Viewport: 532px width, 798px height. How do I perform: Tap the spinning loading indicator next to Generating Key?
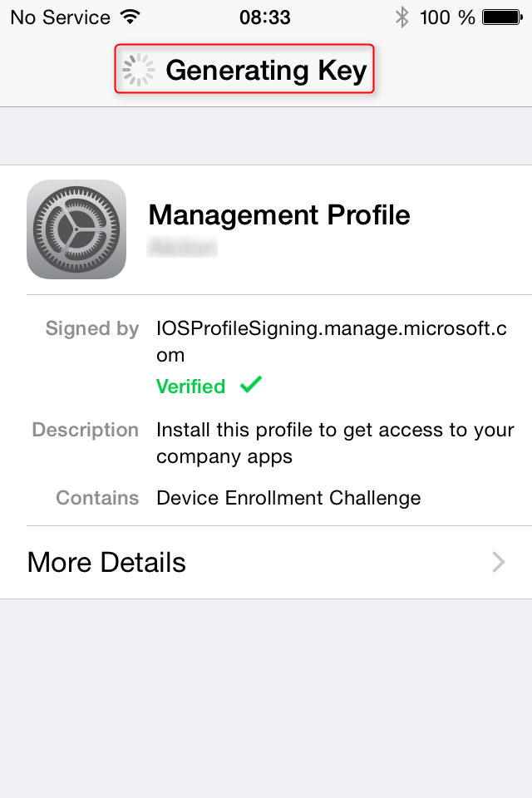(x=140, y=70)
